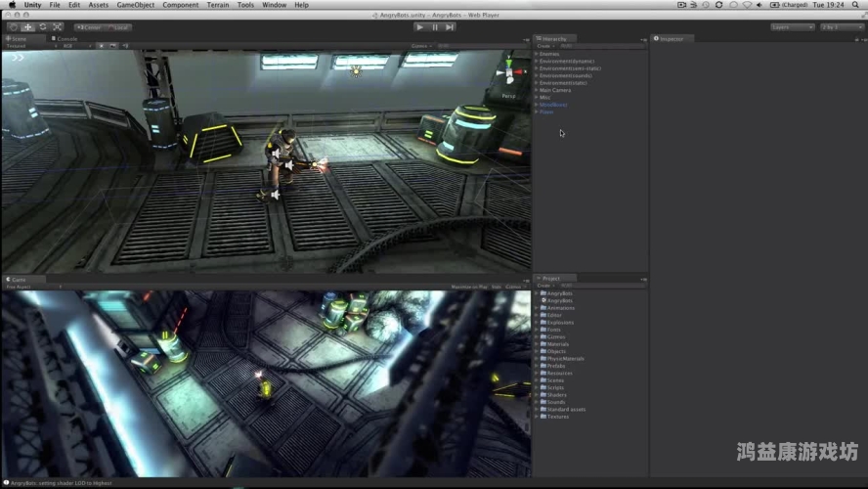Expand the Enemies object in Hierarchy

pos(537,54)
